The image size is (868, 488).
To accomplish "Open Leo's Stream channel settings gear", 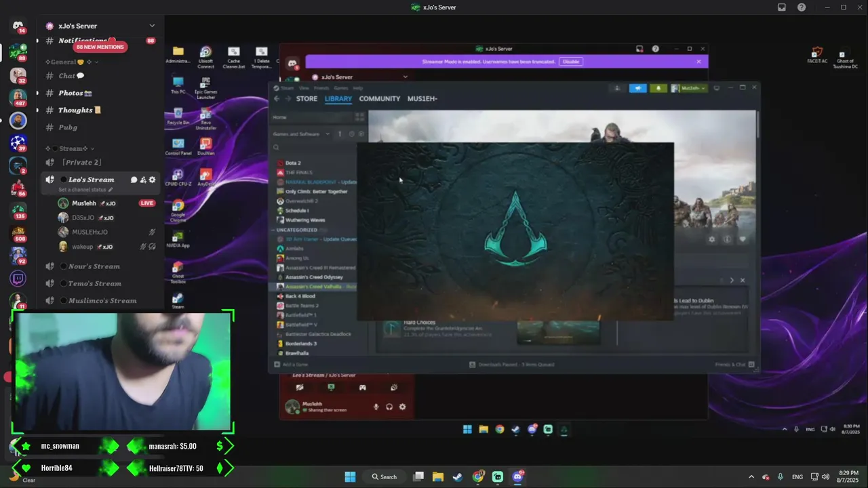I will (153, 180).
